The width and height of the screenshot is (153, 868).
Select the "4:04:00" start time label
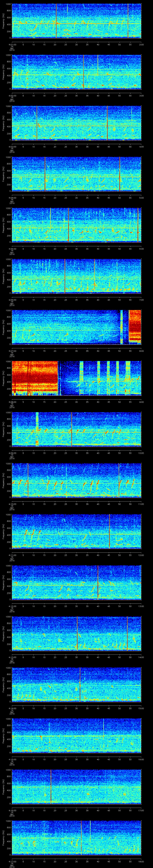click(12, 198)
